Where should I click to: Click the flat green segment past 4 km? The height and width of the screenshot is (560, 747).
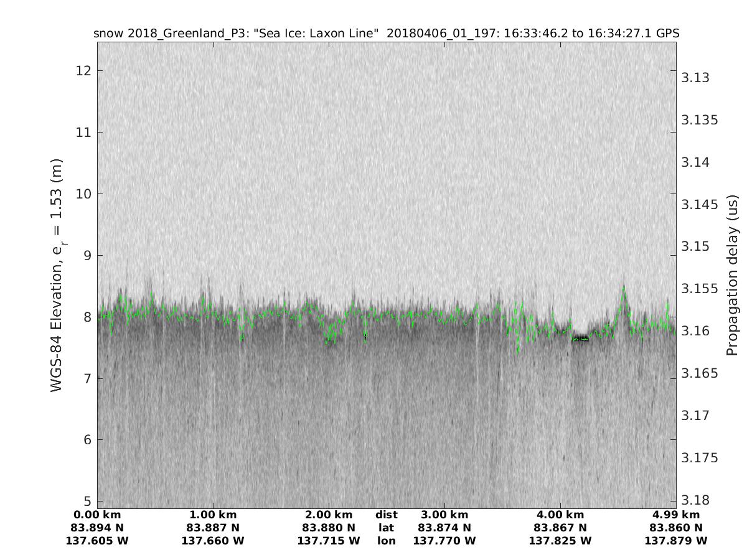pos(581,339)
